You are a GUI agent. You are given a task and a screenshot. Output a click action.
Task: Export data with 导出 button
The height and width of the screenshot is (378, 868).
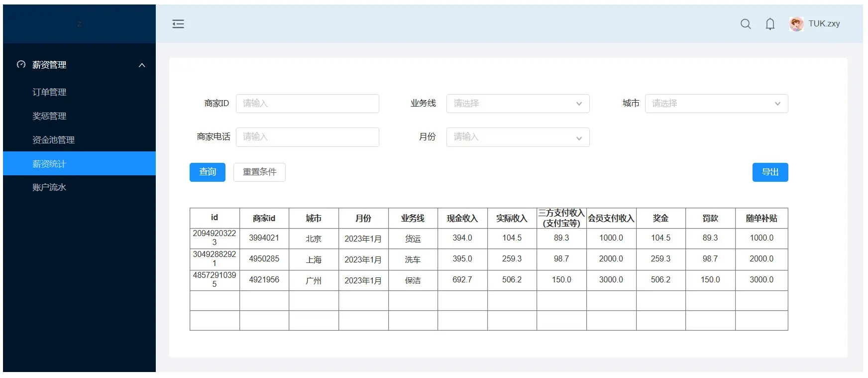click(x=770, y=172)
